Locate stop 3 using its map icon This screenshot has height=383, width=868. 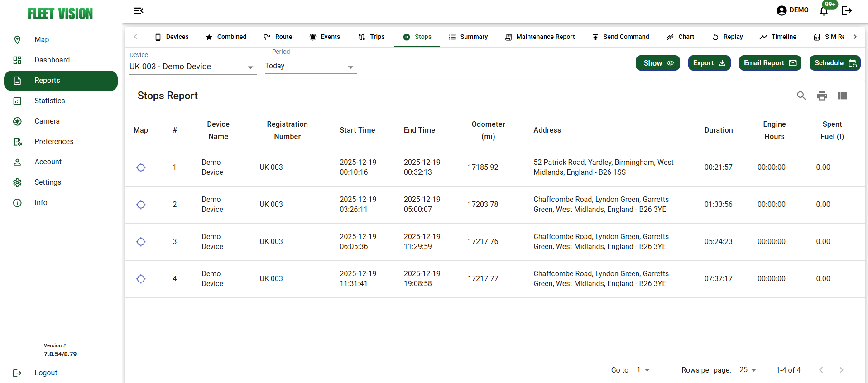coord(141,242)
